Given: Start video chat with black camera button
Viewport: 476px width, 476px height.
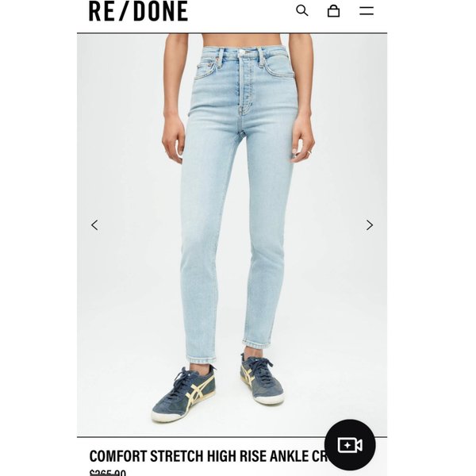Looking at the screenshot, I should 350,445.
